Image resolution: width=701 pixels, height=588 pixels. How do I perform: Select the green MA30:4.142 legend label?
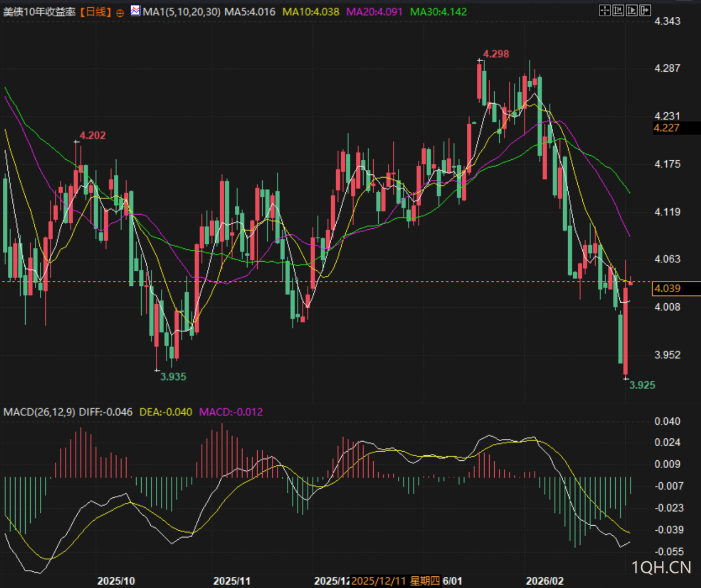tap(438, 12)
